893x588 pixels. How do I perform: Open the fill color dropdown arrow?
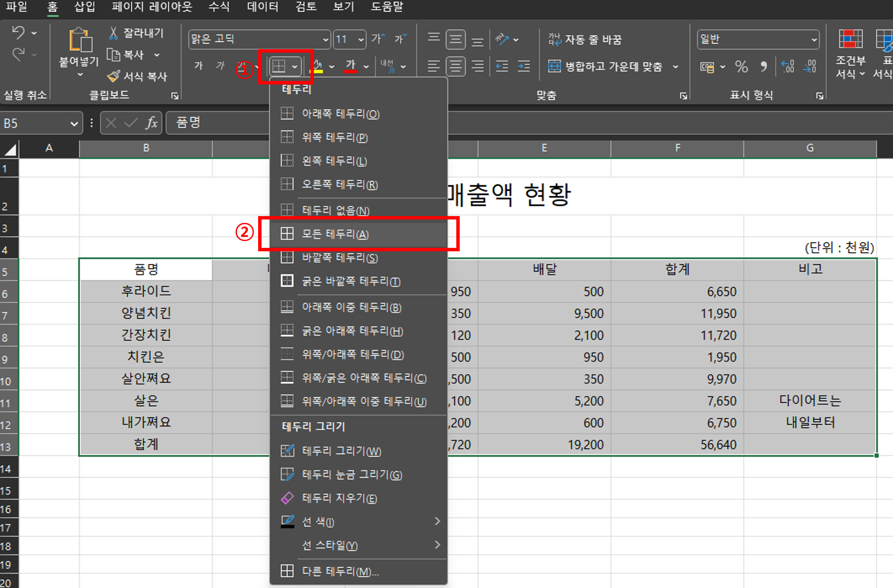click(332, 67)
